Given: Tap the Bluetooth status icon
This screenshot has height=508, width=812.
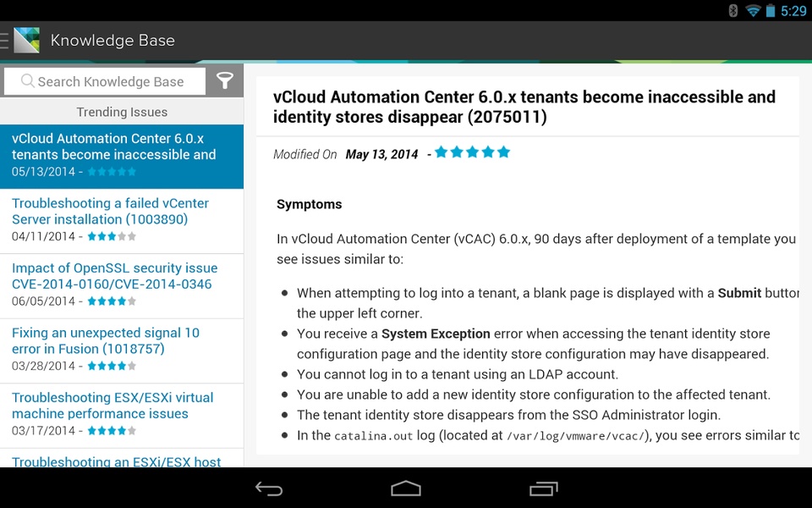Looking at the screenshot, I should click(x=732, y=10).
